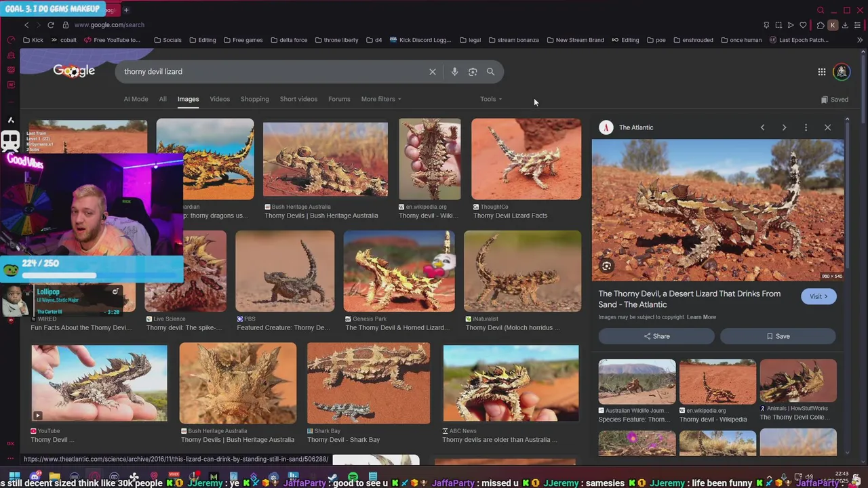Show more bookmarks overflow chevron
The image size is (868, 488).
point(860,40)
